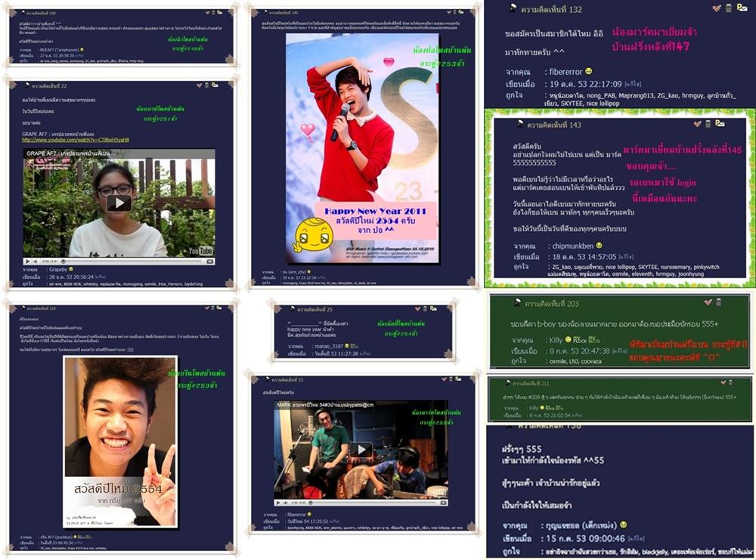This screenshot has height=560, width=756.
Task: Click the header pin icon of comment 132
Action: (x=513, y=8)
